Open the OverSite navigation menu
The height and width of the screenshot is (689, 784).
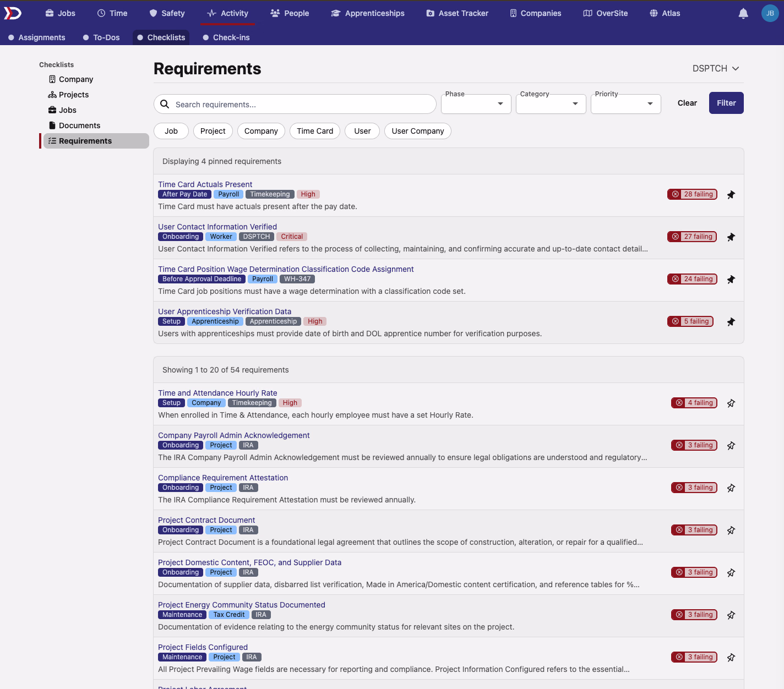click(606, 13)
